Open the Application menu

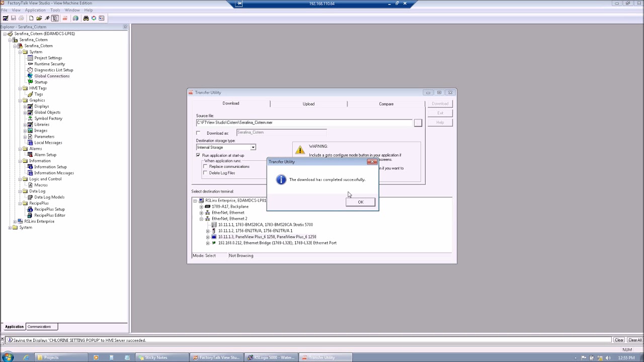tap(35, 10)
